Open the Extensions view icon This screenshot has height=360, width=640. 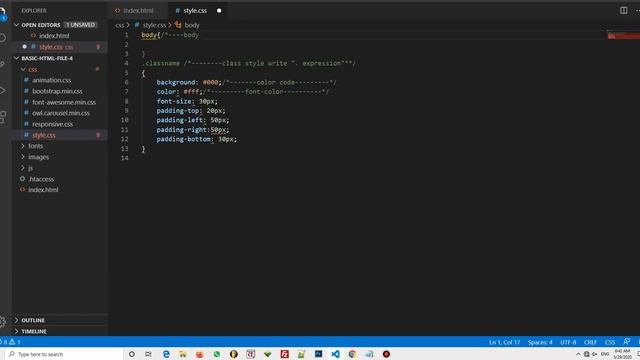[x=2, y=117]
